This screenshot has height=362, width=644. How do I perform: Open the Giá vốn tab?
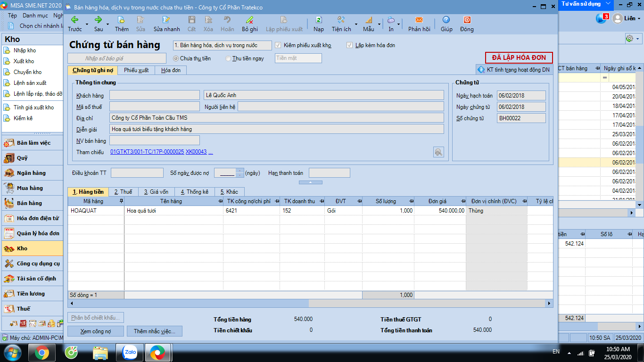tap(156, 192)
